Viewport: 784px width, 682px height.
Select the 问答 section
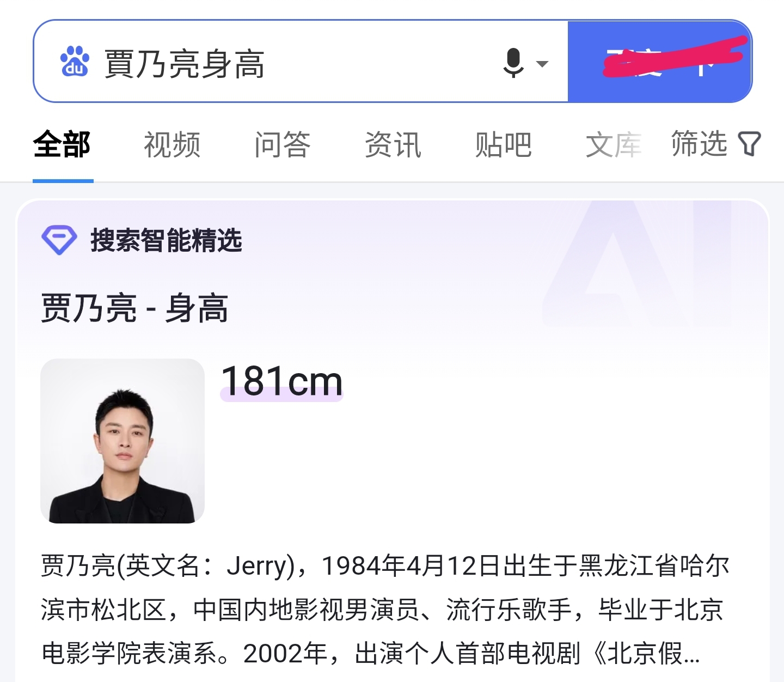point(283,143)
